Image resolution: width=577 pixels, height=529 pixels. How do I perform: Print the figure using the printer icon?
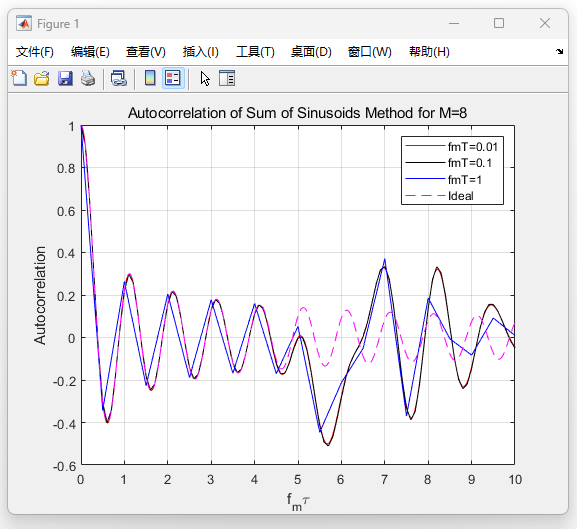point(88,78)
